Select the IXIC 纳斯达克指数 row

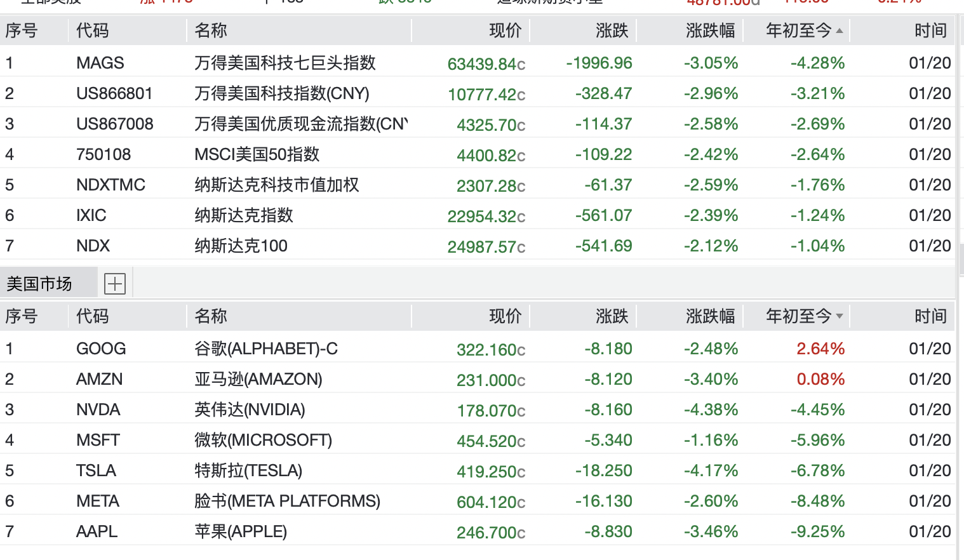pyautogui.click(x=244, y=215)
